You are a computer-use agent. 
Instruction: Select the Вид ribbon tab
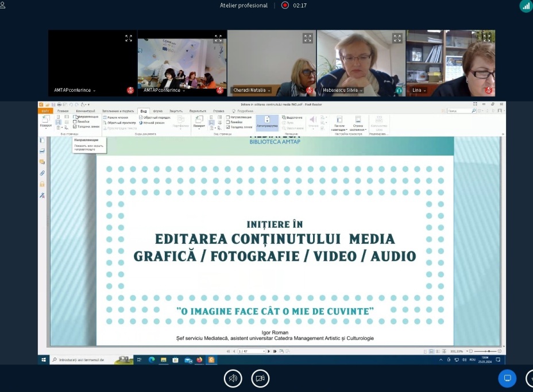coord(144,111)
